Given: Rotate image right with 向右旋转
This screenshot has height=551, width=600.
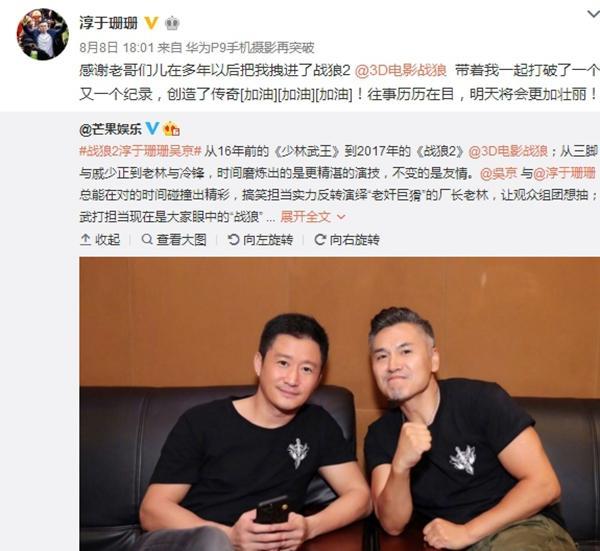Looking at the screenshot, I should tap(347, 240).
